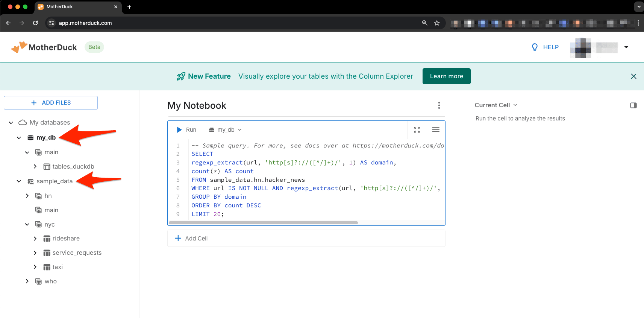The image size is (644, 318).
Task: Click the New Feature rocket icon
Action: click(x=181, y=76)
